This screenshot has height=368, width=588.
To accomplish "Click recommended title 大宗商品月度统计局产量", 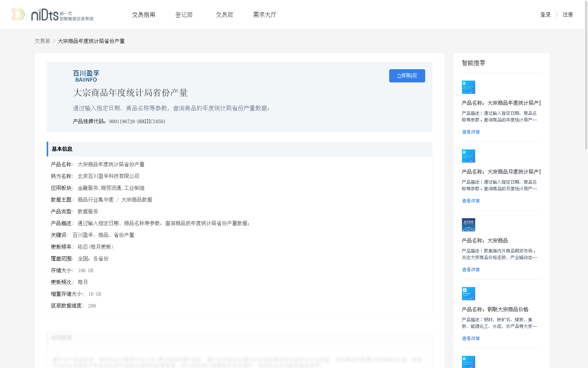I will coord(501,172).
